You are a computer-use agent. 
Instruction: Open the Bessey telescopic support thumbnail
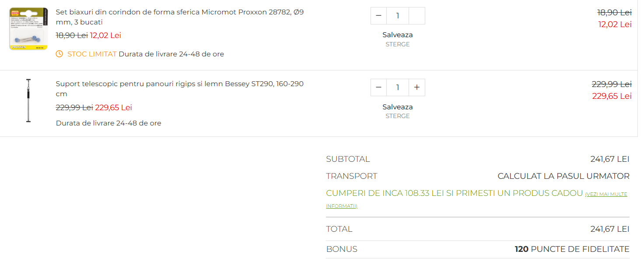click(x=28, y=101)
